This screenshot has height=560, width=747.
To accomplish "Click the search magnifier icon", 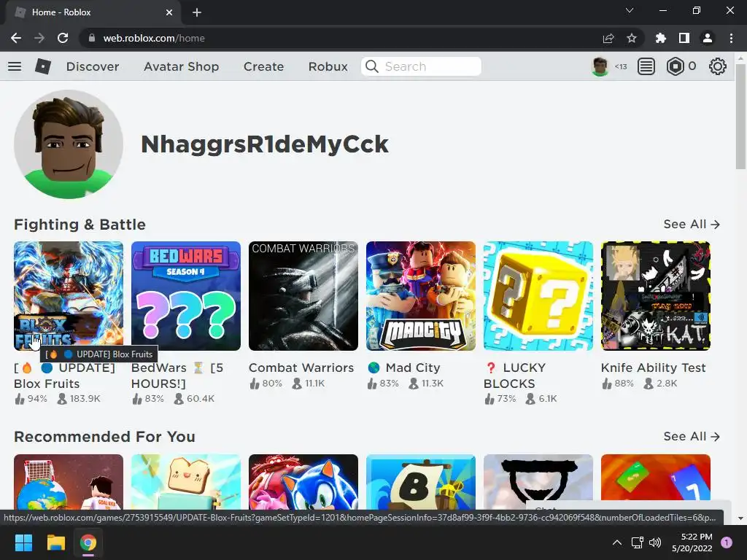I will 372,66.
